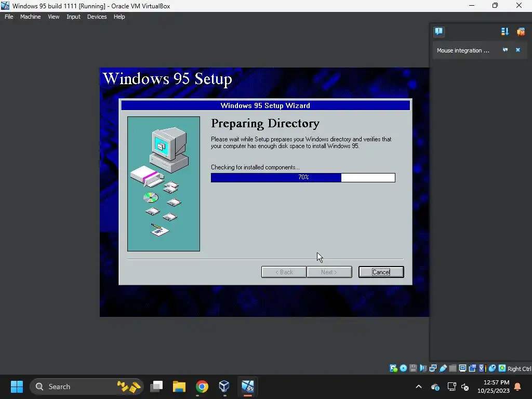Toggle the notification center speech-bubble icon
Screen dimensions: 532x399
pyautogui.click(x=438, y=32)
